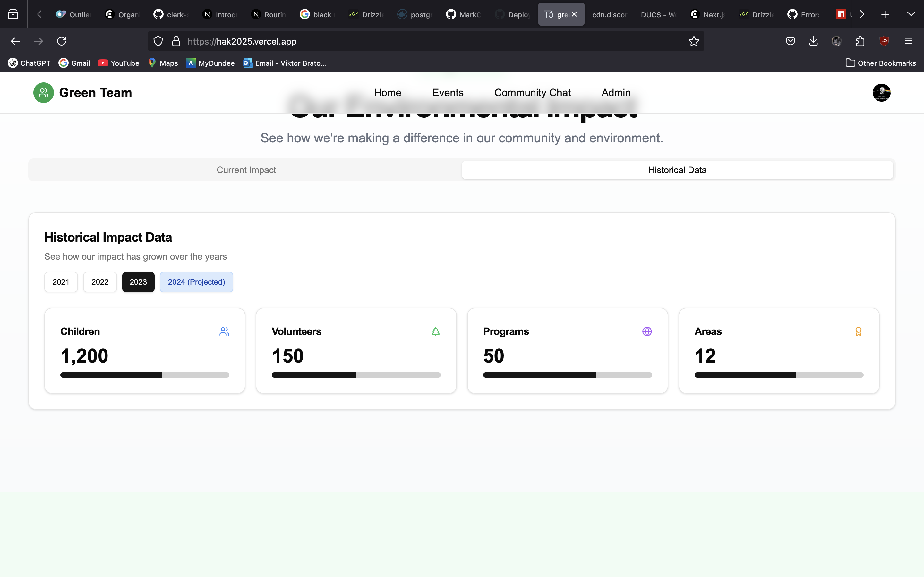Open the Firefox downloads panel
Screen dimensions: 924x577
click(813, 41)
